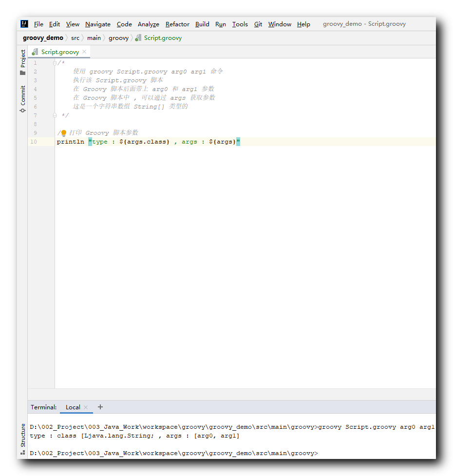Close the Local terminal session tab
This screenshot has width=453, height=476.
86,407
